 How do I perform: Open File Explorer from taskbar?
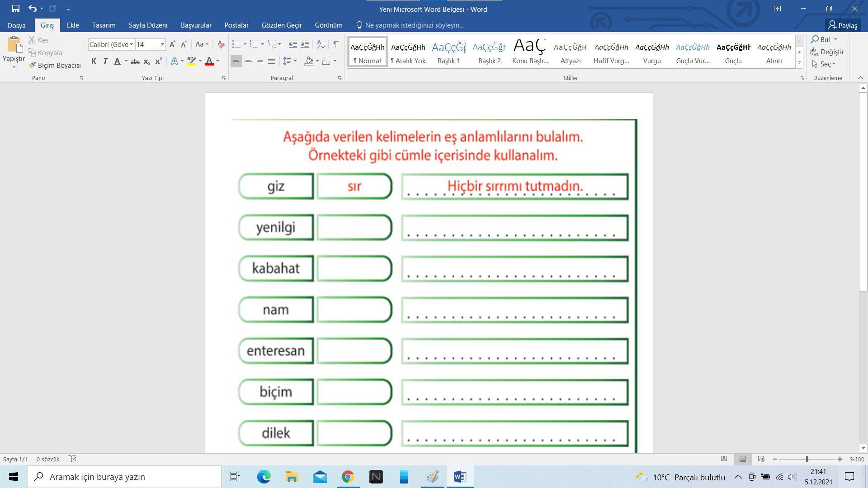292,477
